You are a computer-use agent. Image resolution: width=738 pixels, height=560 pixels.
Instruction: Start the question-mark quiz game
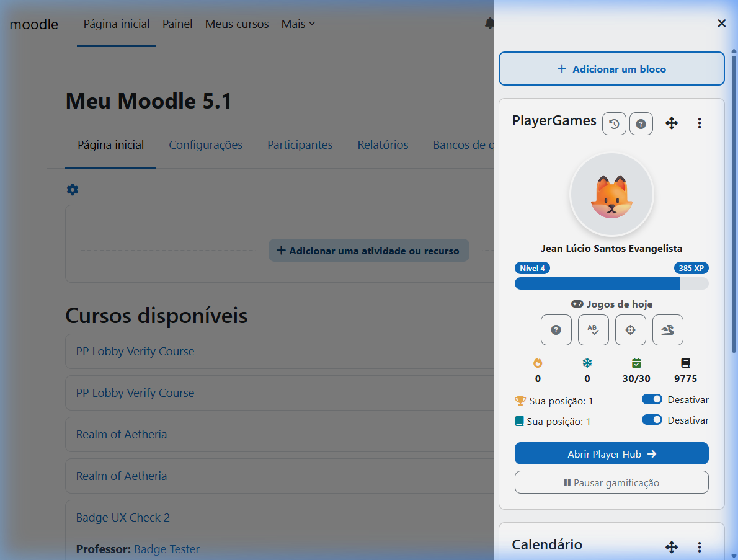point(556,330)
